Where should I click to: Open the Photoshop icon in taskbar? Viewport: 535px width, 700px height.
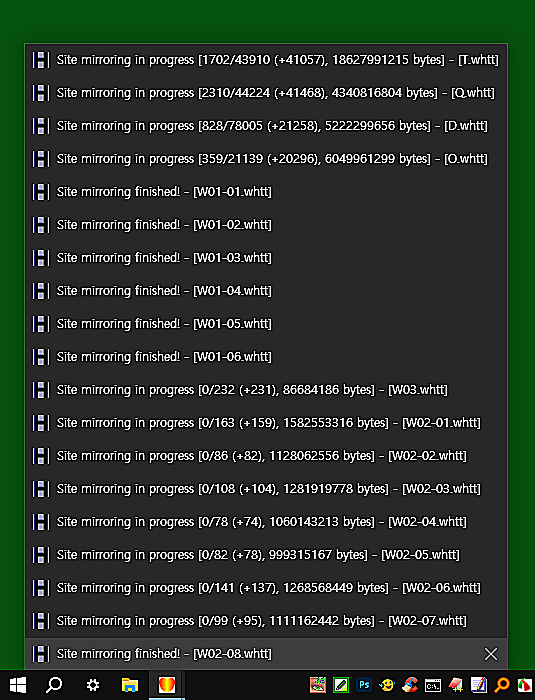[364, 684]
